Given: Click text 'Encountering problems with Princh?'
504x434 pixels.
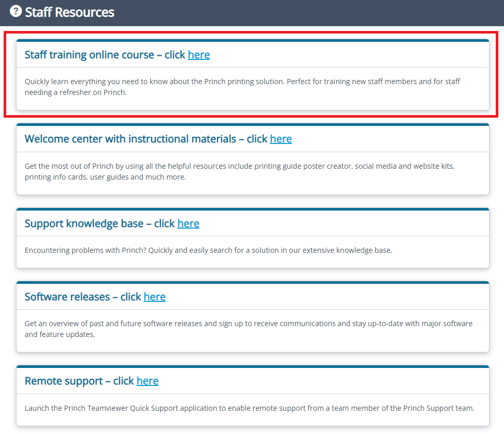Looking at the screenshot, I should pos(86,250).
